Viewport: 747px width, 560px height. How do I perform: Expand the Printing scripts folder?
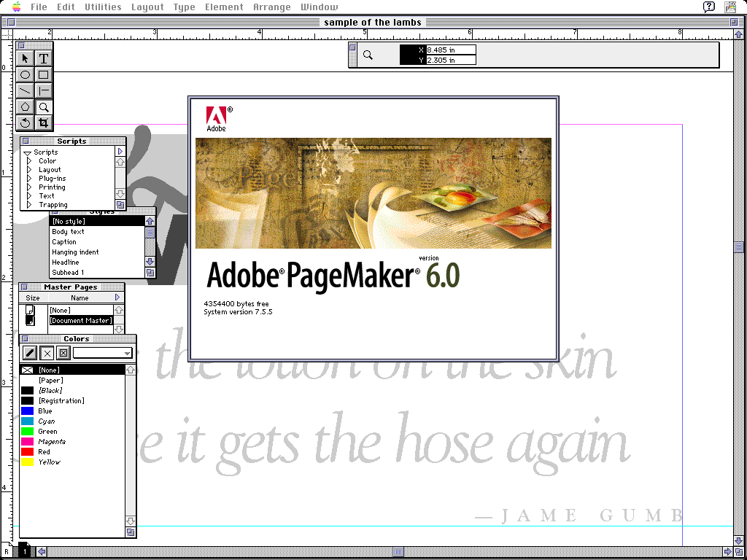tap(29, 187)
